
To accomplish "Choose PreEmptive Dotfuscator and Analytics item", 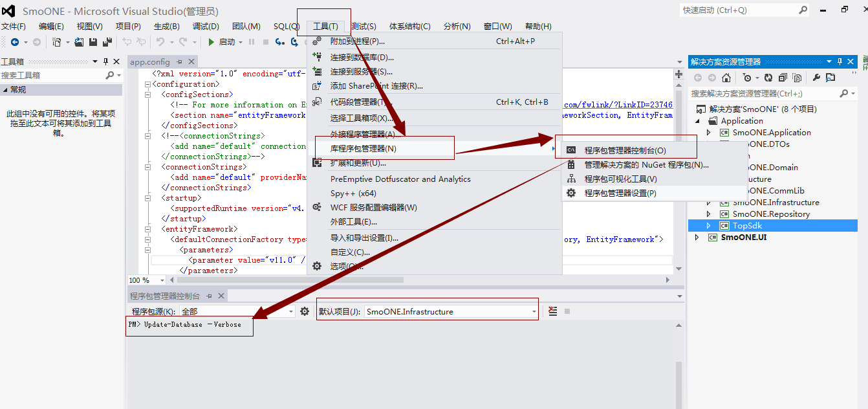I will [435, 179].
